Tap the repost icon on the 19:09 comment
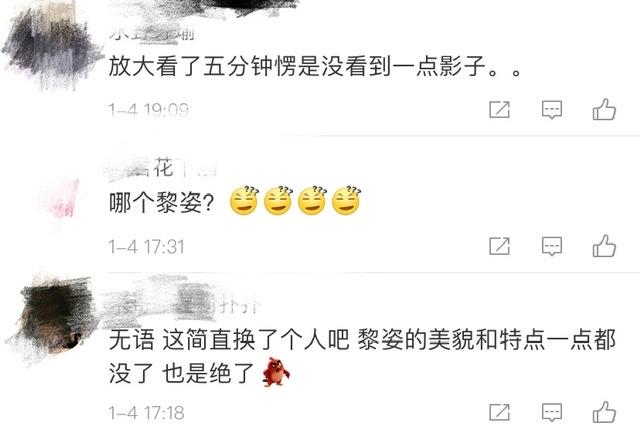 499,109
